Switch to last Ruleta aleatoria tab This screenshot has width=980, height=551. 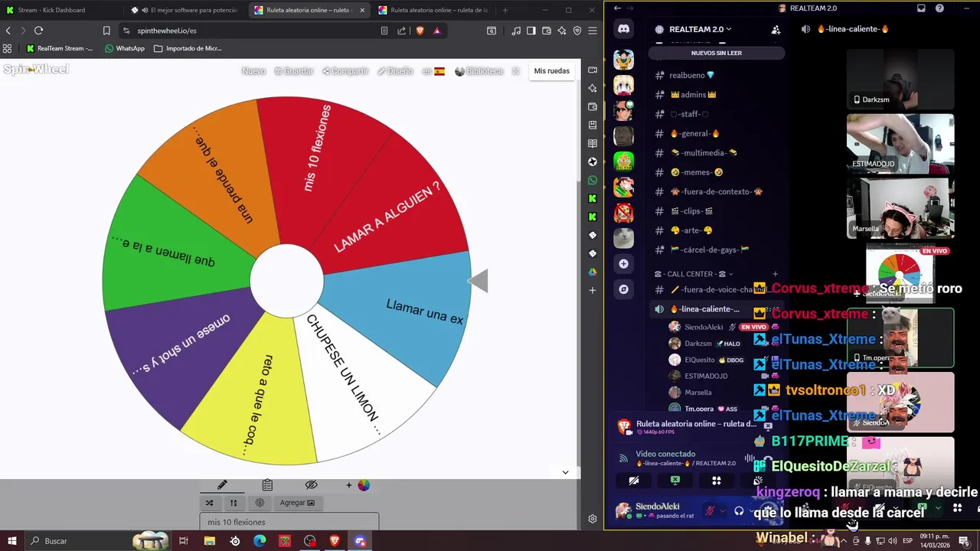coord(433,10)
